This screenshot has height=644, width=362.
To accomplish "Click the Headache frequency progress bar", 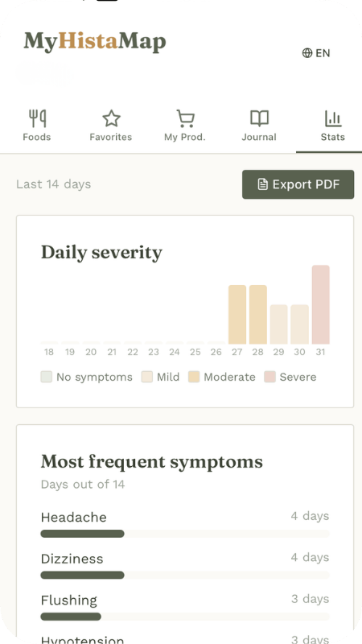I will 185,534.
